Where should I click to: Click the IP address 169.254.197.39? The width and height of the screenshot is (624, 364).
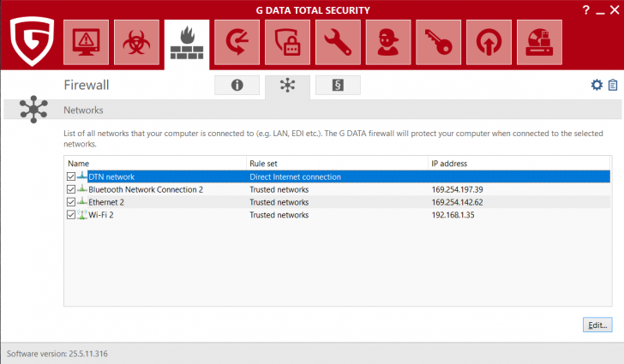click(457, 189)
